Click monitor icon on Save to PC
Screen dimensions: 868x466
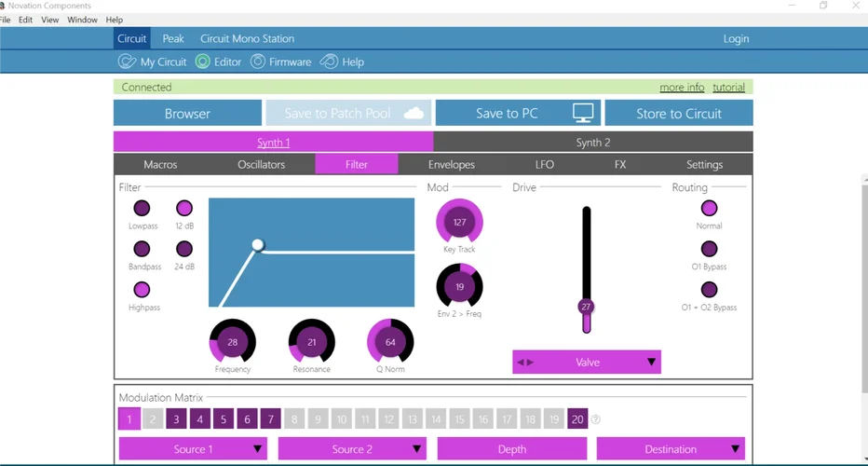583,113
